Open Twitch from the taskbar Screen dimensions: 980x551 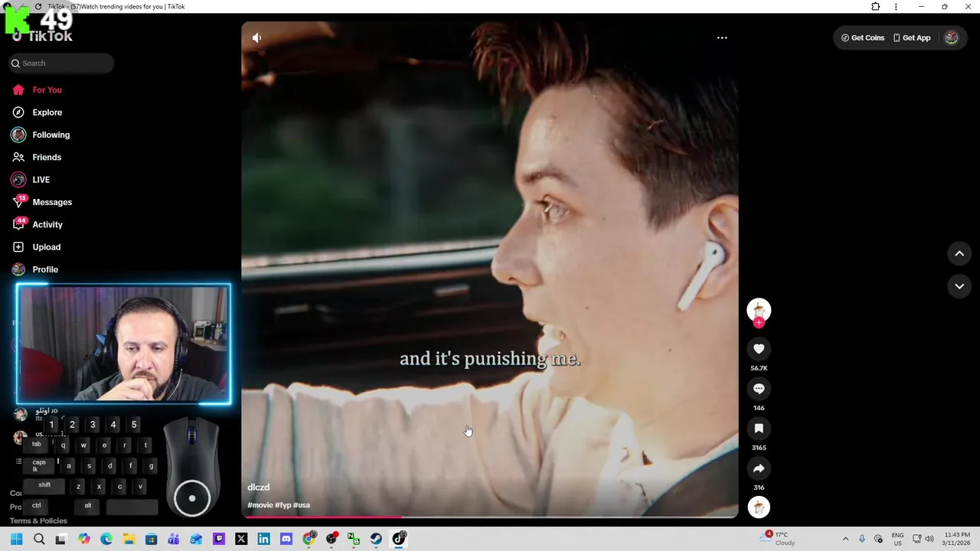coord(219,539)
